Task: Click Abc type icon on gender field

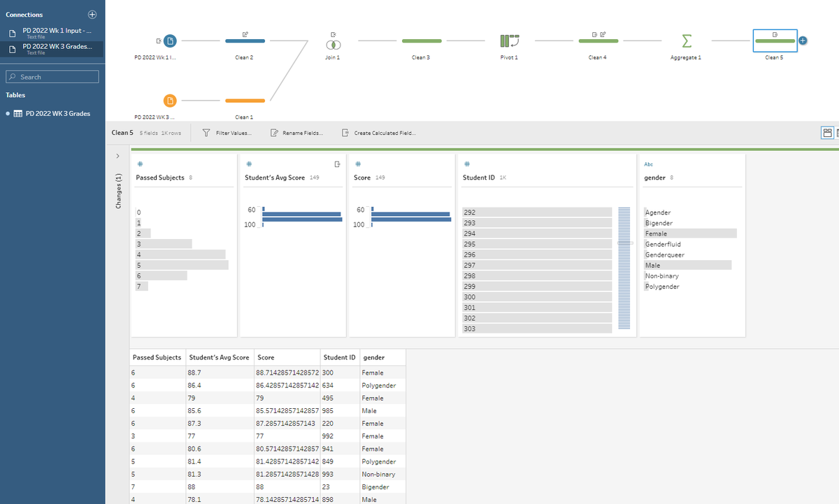Action: pos(648,164)
